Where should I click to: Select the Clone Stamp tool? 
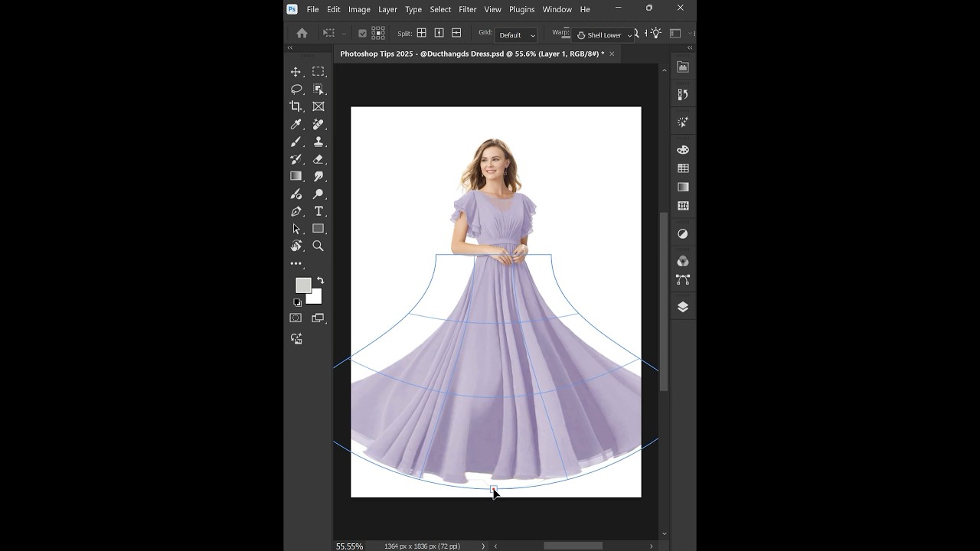pyautogui.click(x=318, y=142)
